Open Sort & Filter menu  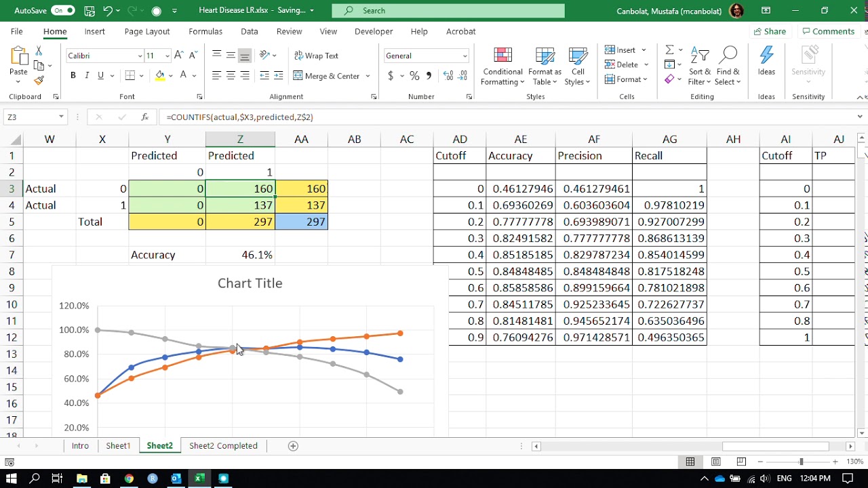pos(700,66)
